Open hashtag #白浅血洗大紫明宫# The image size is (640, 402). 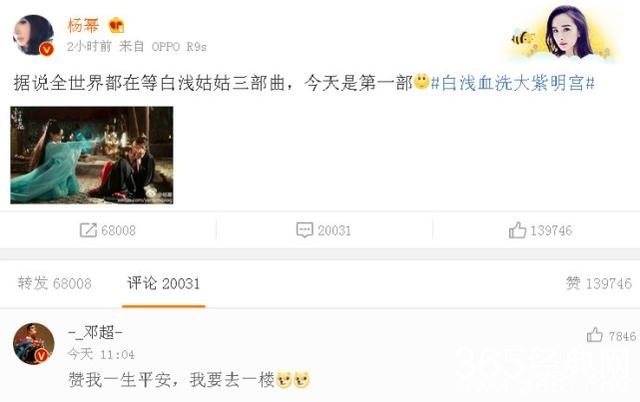point(513,83)
